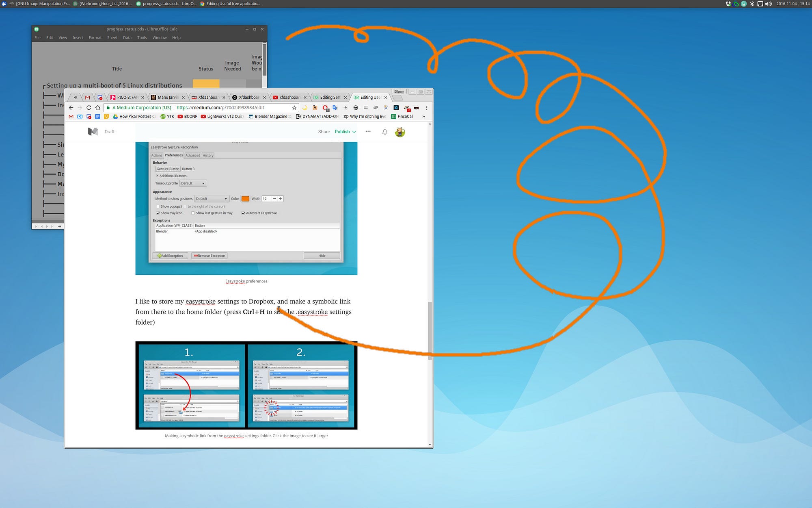Increase gesture Width with the plus button
Screen dimensions: 812x508
coord(280,199)
